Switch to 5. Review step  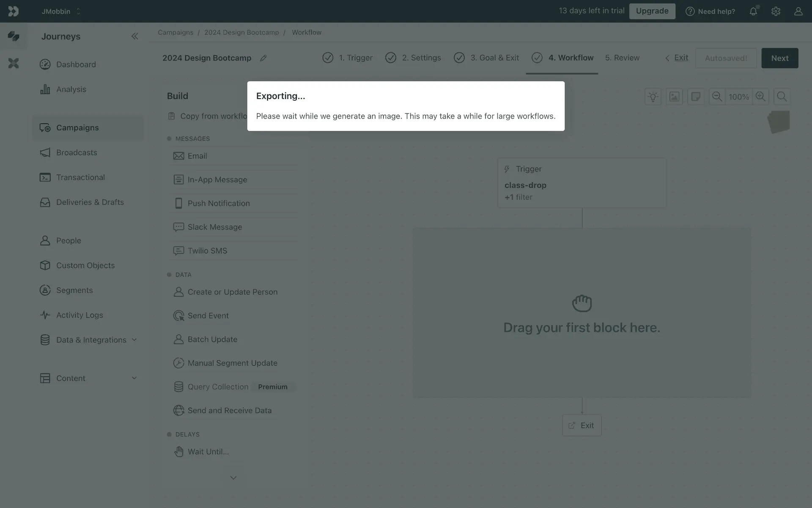[x=622, y=58]
